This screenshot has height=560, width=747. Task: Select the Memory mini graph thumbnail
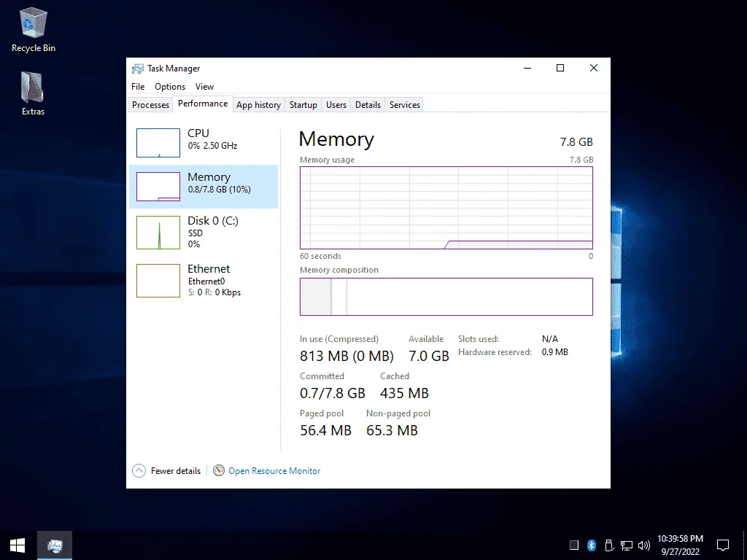coord(158,186)
